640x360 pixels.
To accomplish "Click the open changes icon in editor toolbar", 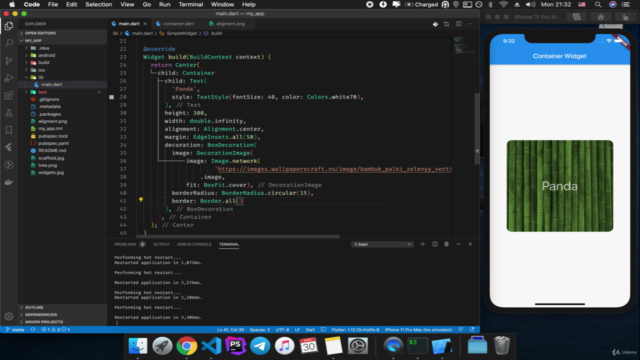I will tap(447, 24).
